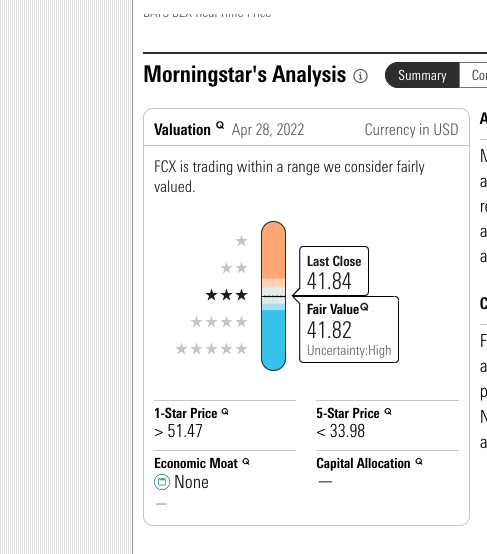This screenshot has height=554, width=487.
Task: Click magnifier icon beside Capital Allocation
Action: (419, 462)
